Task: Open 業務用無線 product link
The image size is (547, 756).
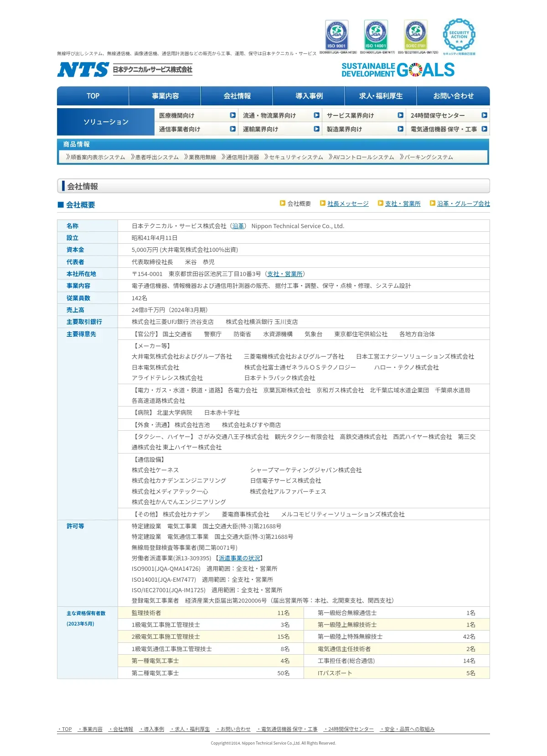Action: [x=200, y=157]
